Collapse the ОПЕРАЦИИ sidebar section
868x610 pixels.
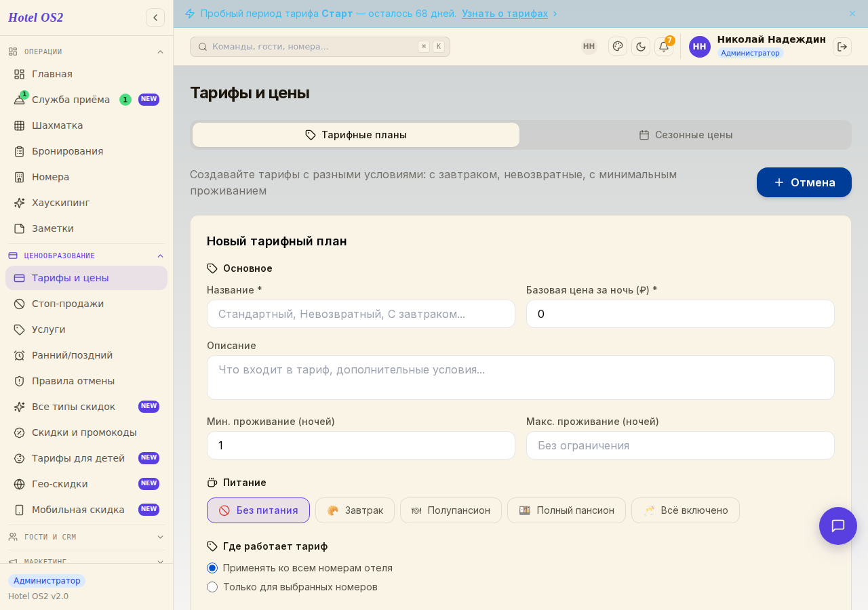click(x=86, y=52)
